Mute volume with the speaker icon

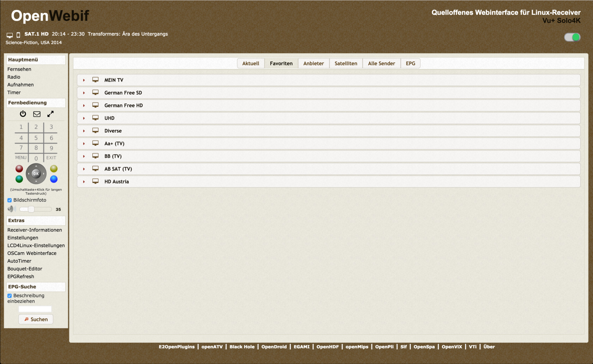tap(11, 209)
